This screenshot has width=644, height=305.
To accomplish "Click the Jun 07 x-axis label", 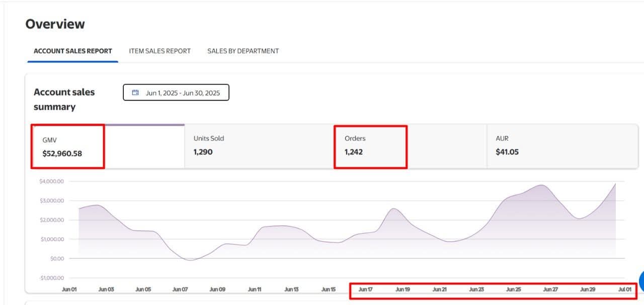I will [180, 289].
